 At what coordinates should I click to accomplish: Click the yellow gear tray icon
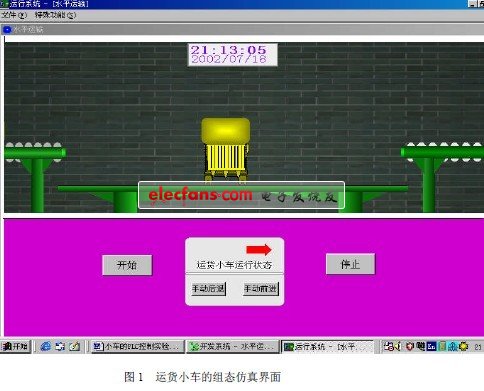tap(463, 347)
